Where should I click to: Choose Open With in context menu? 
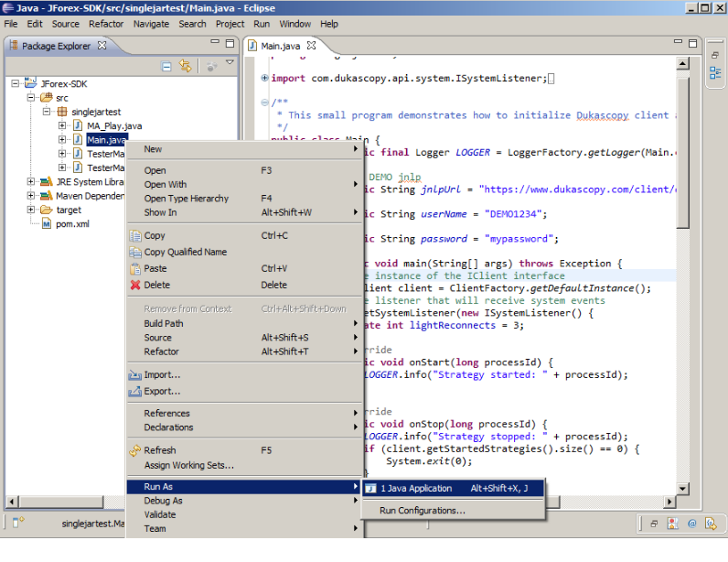click(244, 185)
